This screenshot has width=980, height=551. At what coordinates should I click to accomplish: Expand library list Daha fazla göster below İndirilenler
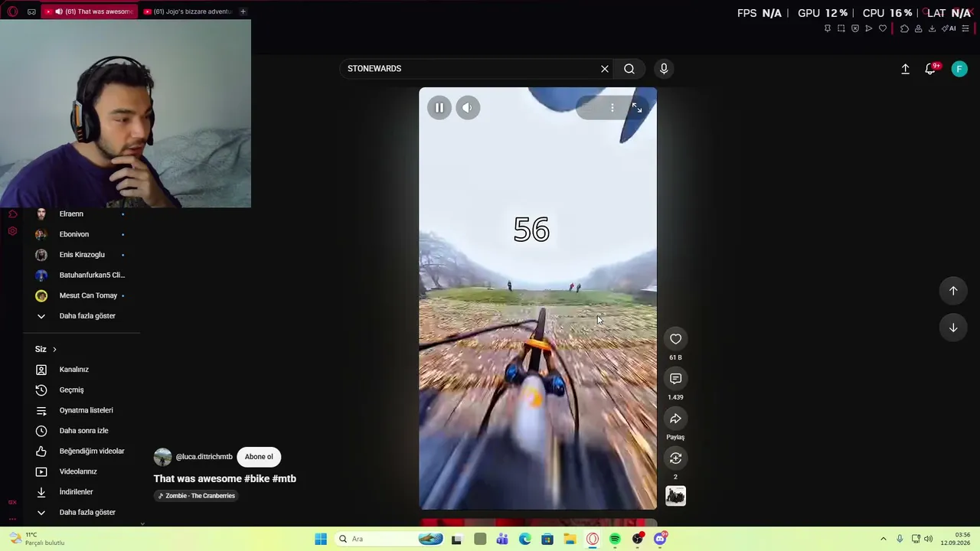pos(87,513)
